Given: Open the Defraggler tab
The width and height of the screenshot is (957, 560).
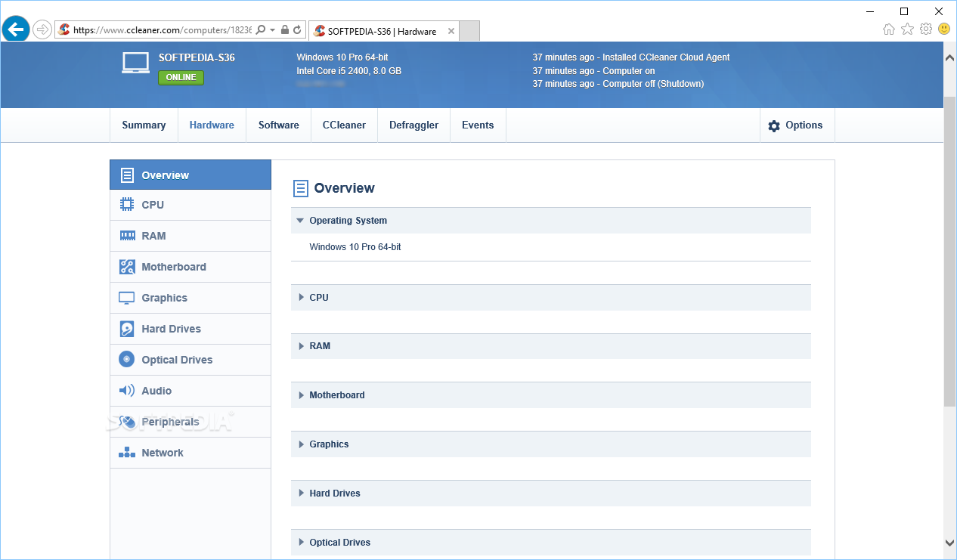Looking at the screenshot, I should pos(413,125).
